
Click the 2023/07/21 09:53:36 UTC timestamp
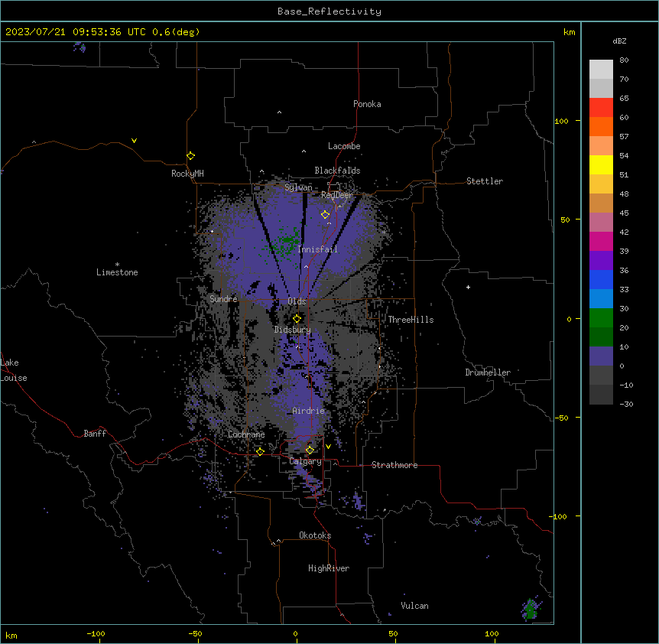(76, 32)
